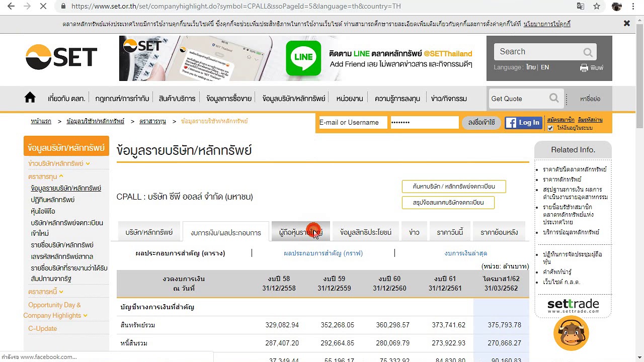The width and height of the screenshot is (644, 362).
Task: Click Facebook Log In button
Action: (x=523, y=123)
